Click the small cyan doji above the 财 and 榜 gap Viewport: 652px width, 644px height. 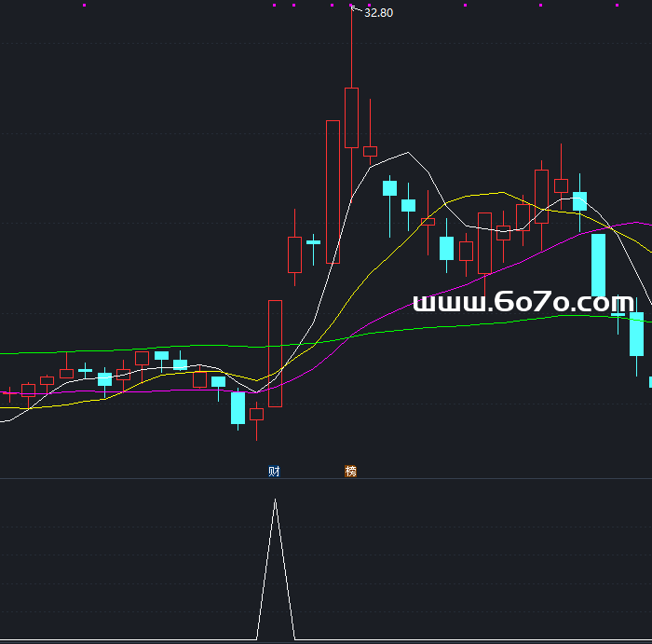point(313,242)
